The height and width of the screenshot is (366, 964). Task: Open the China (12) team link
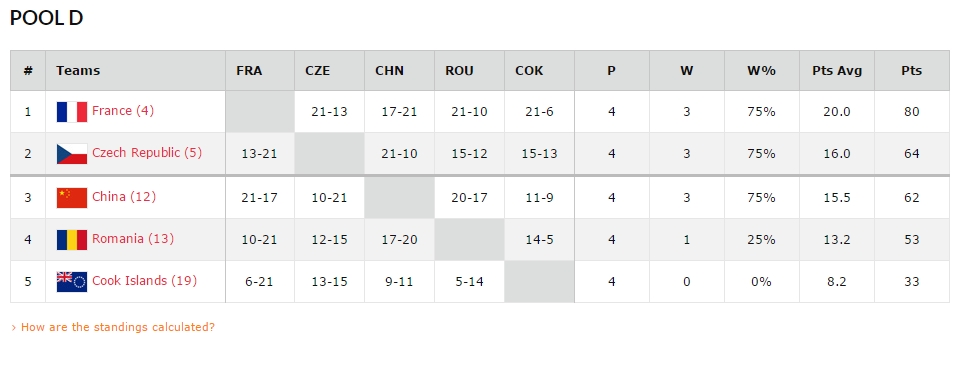click(x=124, y=197)
